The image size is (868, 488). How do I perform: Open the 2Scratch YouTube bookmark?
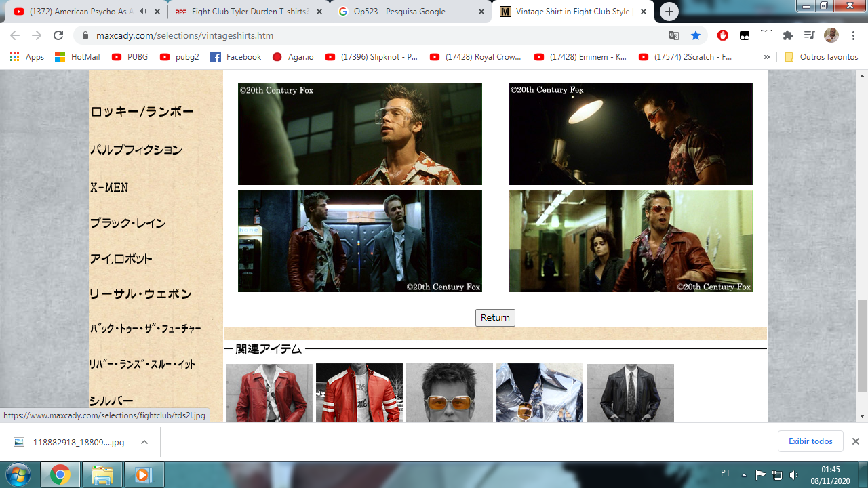[x=685, y=57]
